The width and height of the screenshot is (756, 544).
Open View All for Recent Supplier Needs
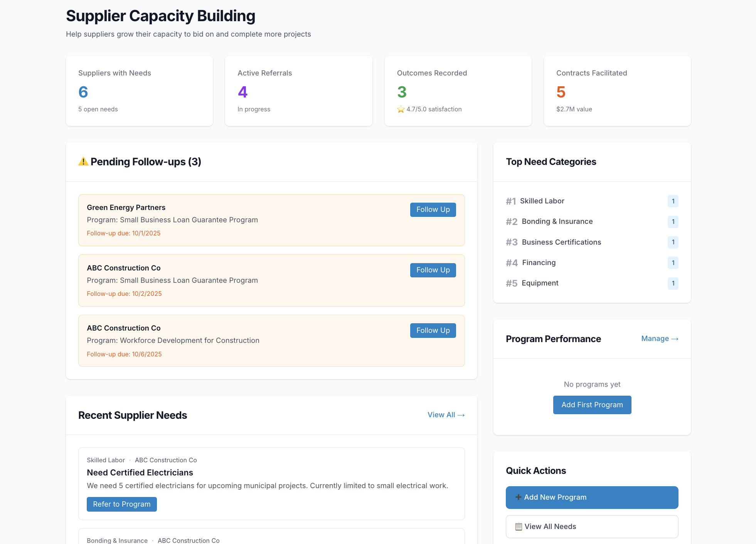coord(446,415)
